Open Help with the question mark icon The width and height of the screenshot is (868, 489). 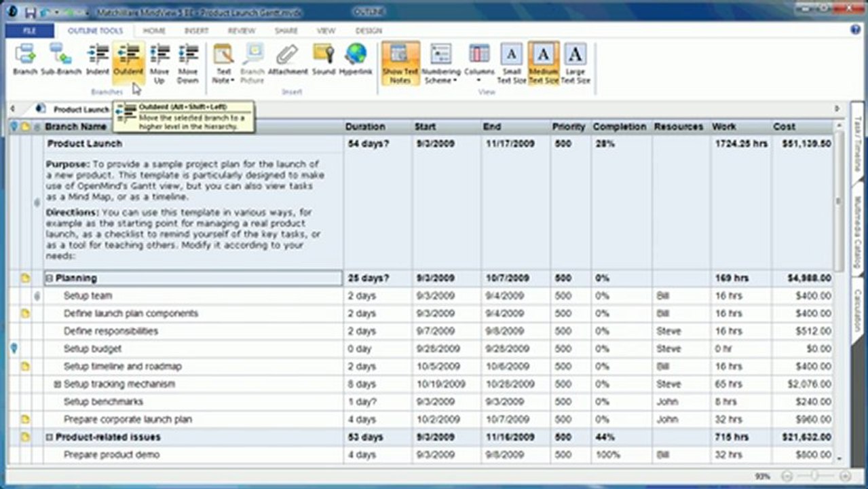pos(855,30)
